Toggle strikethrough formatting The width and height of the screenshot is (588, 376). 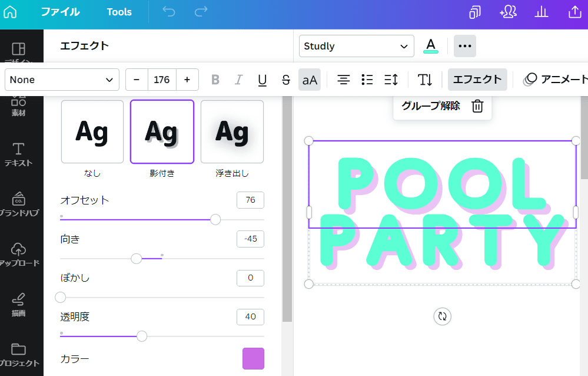click(286, 80)
